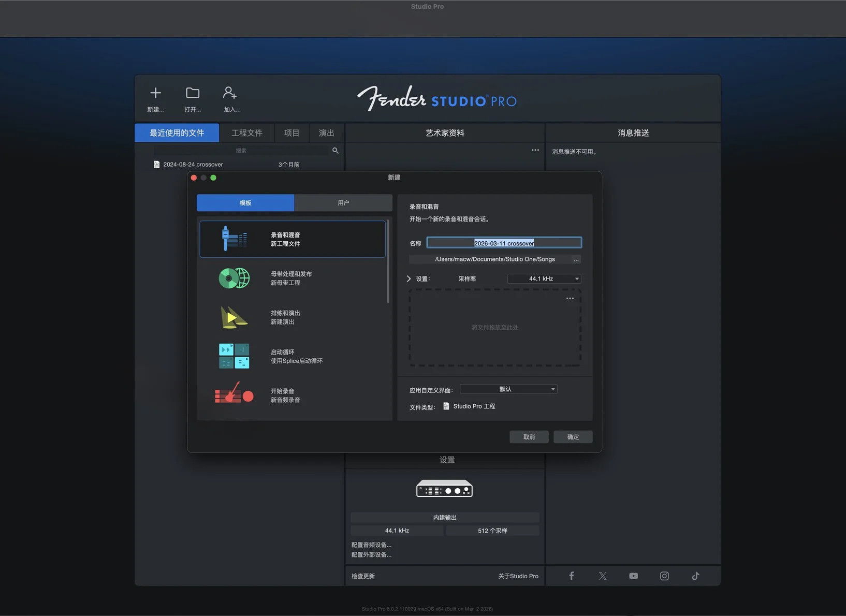Image resolution: width=846 pixels, height=616 pixels.
Task: Switch to the 用户 tab
Action: tap(343, 203)
